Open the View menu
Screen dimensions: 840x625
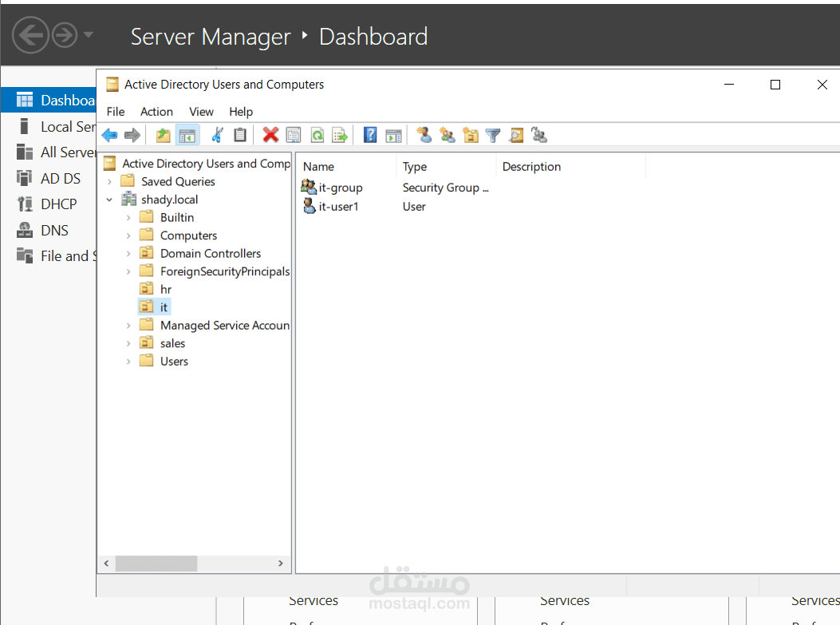click(x=201, y=112)
